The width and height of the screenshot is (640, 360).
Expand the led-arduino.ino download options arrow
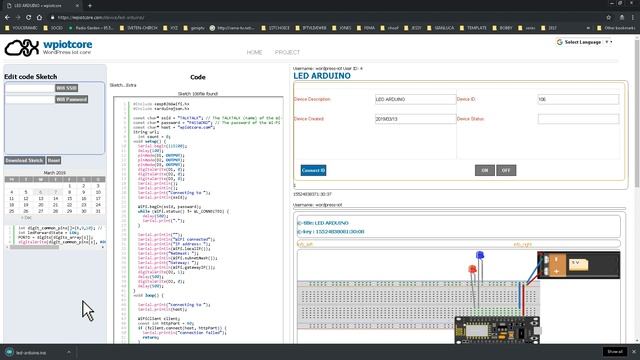coord(69,352)
